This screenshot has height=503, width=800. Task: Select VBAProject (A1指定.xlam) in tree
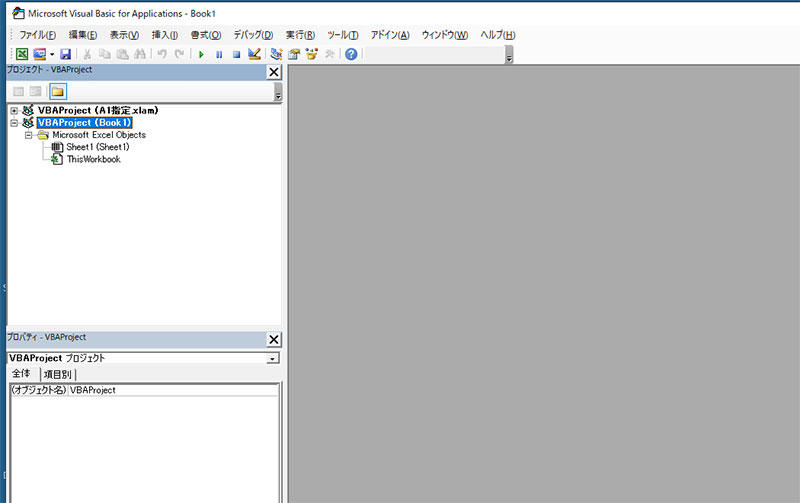98,110
